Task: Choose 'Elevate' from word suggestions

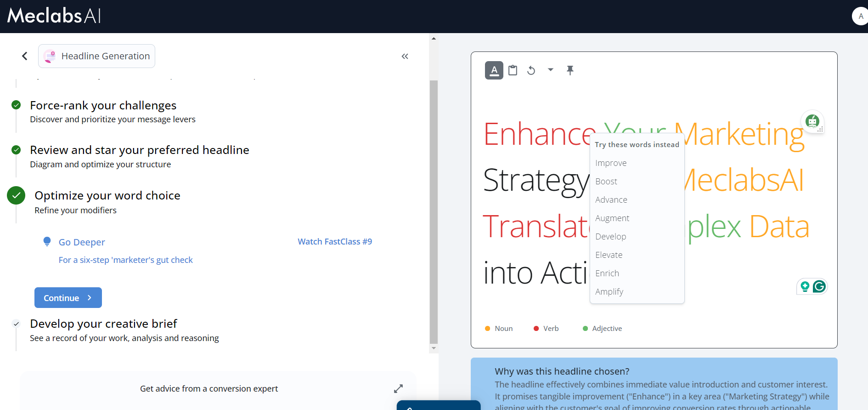Action: 609,255
